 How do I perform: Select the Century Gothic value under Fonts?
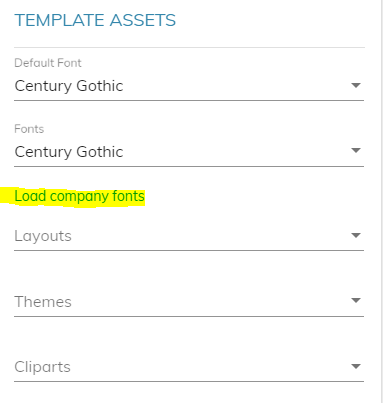tap(69, 152)
